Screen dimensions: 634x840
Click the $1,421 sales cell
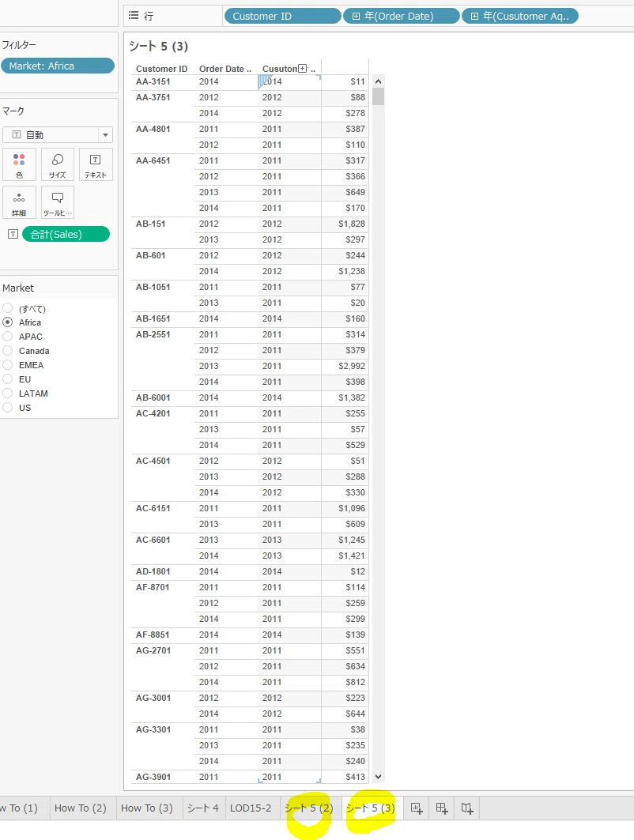(352, 556)
